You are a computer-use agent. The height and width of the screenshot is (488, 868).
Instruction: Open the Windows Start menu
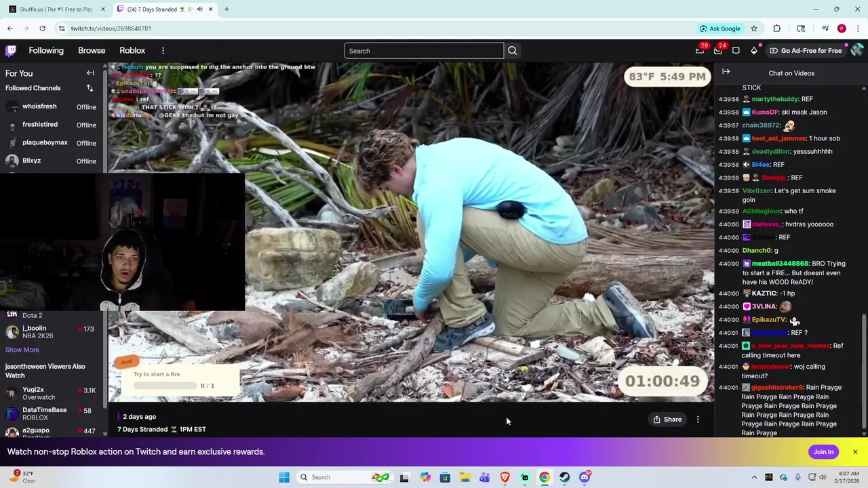[284, 477]
